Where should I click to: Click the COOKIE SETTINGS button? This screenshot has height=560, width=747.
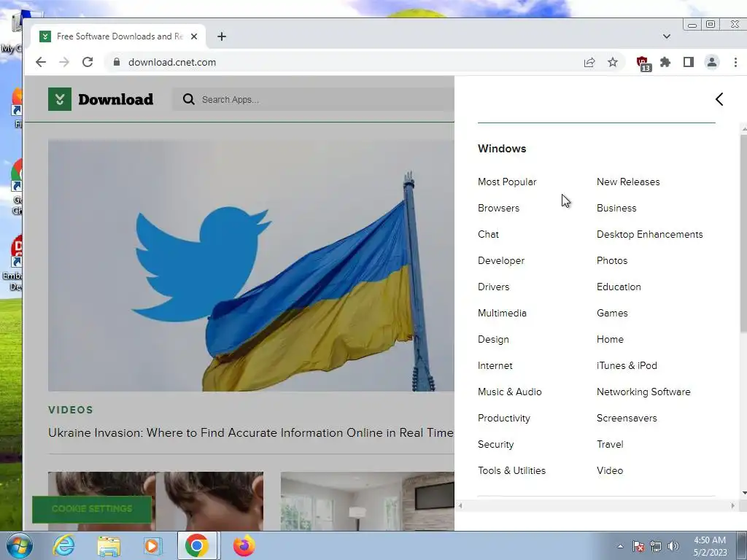(x=92, y=508)
